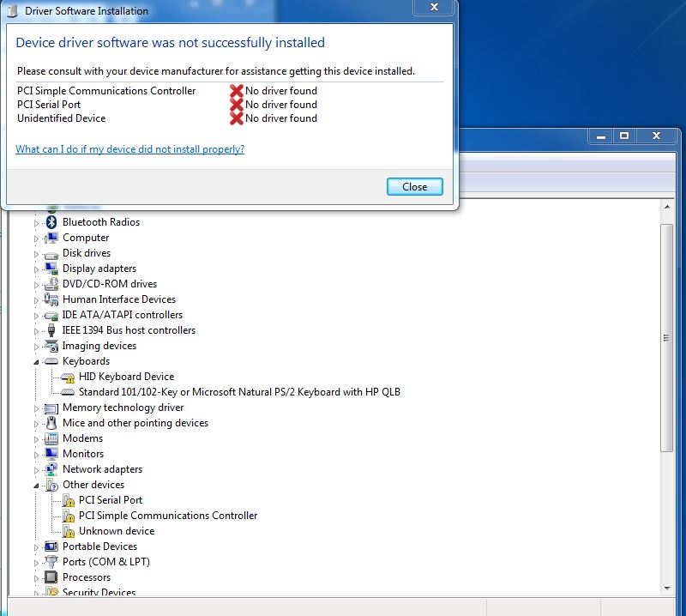Click the Disk drives icon
This screenshot has height=616, width=686.
point(50,253)
